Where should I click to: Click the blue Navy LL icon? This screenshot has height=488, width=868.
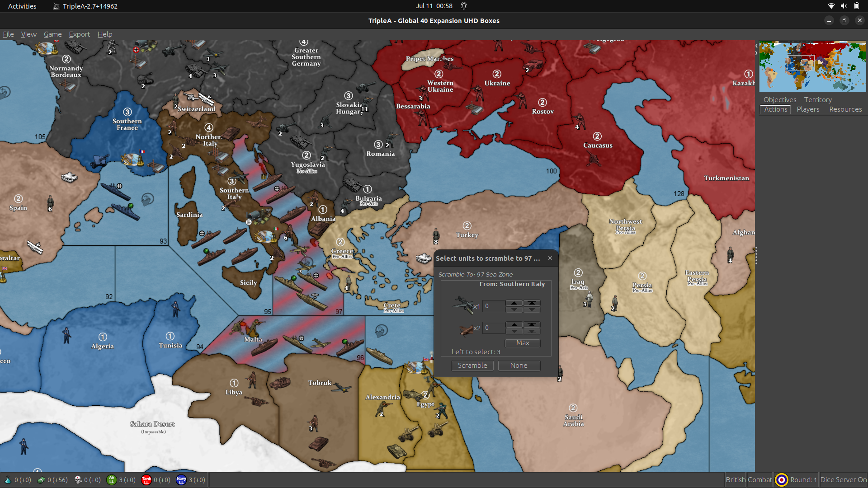pos(181,479)
